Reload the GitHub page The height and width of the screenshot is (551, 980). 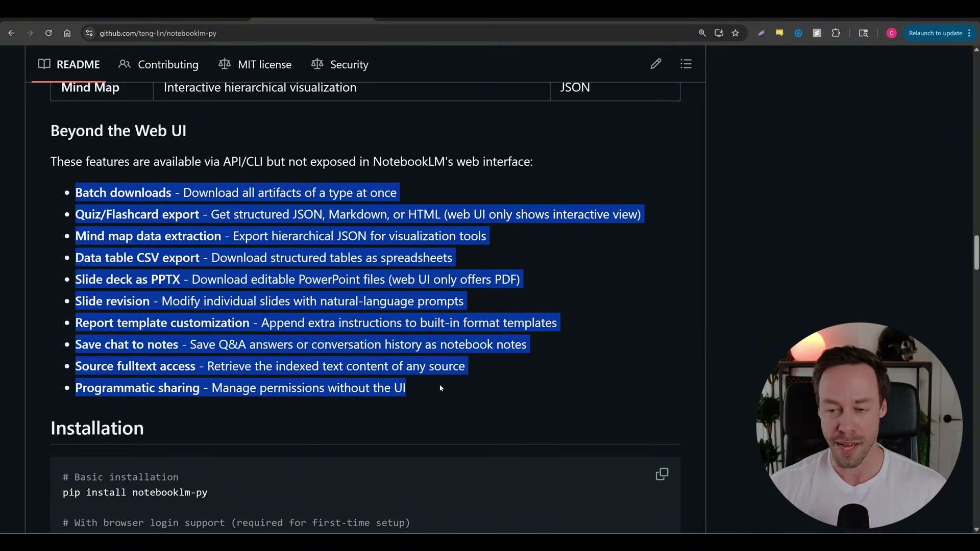[48, 33]
